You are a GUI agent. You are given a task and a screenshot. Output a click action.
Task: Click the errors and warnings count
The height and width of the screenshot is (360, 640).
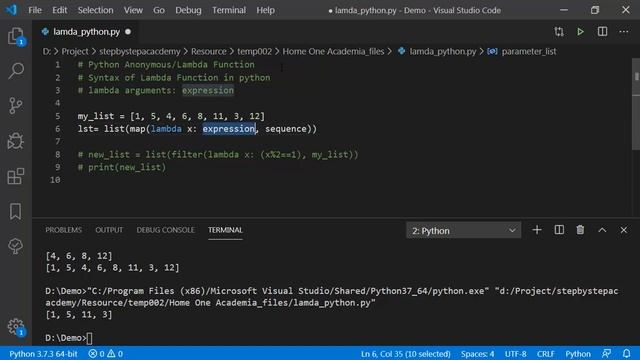(106, 353)
